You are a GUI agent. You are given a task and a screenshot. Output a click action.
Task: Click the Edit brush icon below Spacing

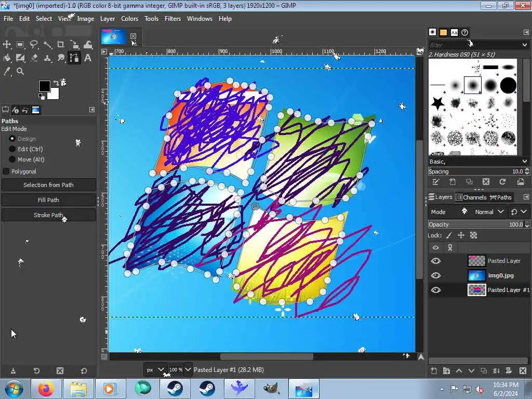(x=436, y=182)
